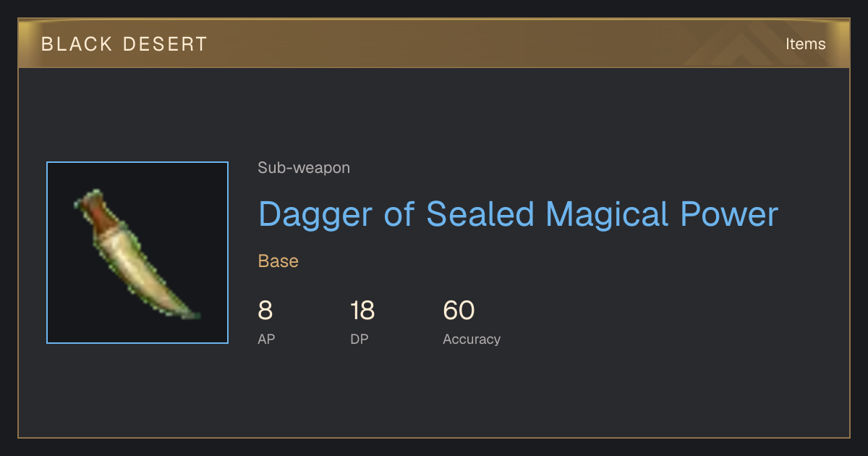Click the AP stat label
This screenshot has width=868, height=456.
tap(266, 339)
